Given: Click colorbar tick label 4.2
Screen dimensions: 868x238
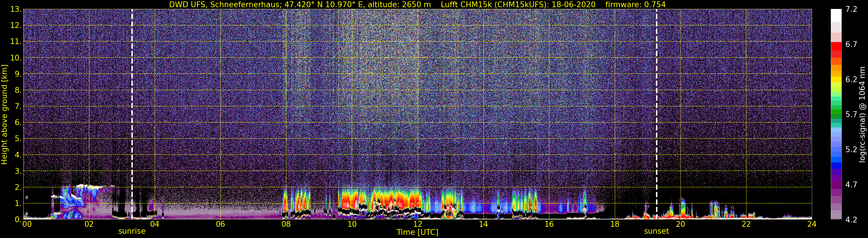Looking at the screenshot, I should click(x=851, y=220).
